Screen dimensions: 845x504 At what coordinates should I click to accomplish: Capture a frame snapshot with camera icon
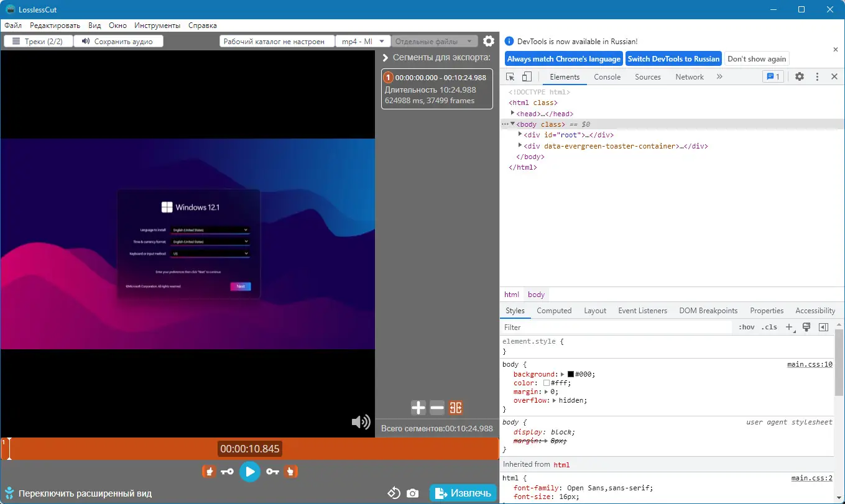[412, 493]
